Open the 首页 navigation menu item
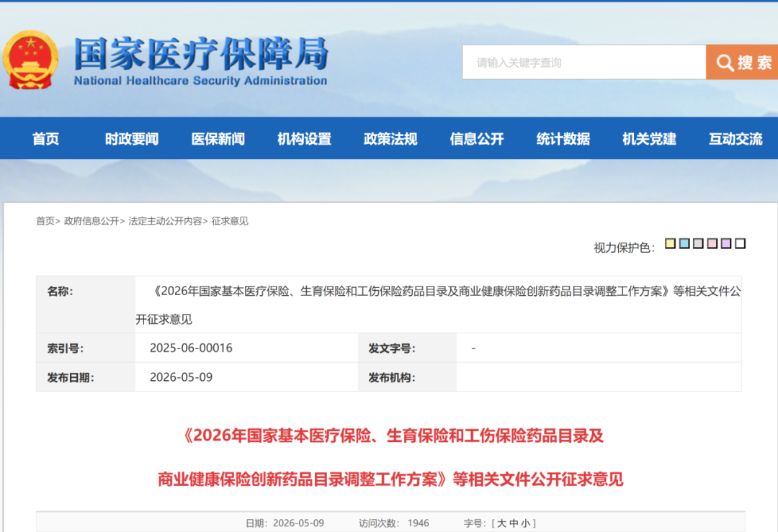This screenshot has height=532, width=778. point(45,139)
